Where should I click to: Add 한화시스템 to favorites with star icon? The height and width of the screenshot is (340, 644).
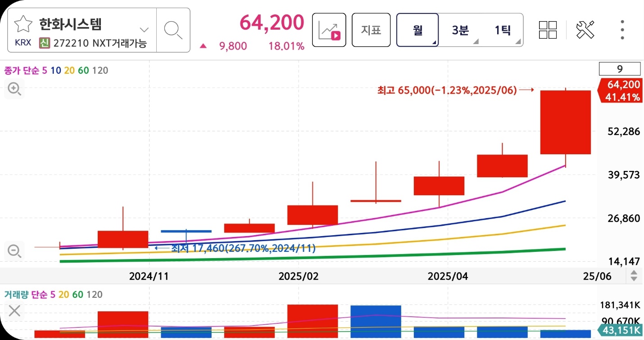point(23,23)
